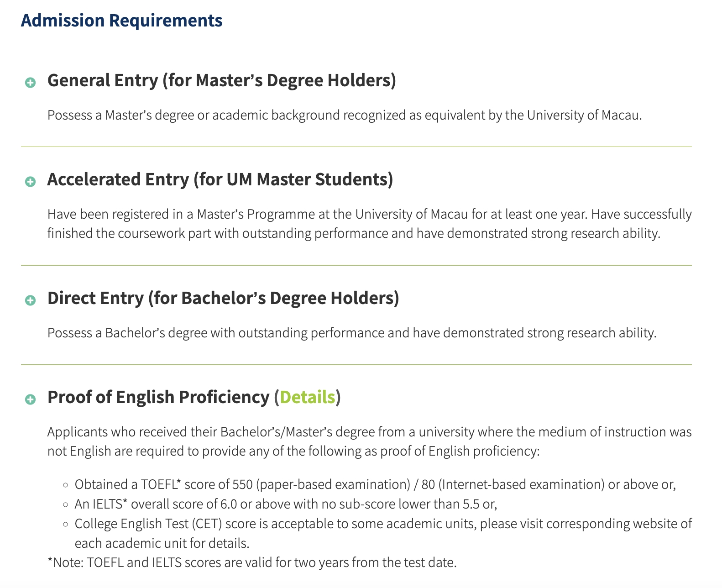Screen dimensions: 722x588
Task: Click the note about TOEFL and IELTS validity
Action: coord(252,562)
